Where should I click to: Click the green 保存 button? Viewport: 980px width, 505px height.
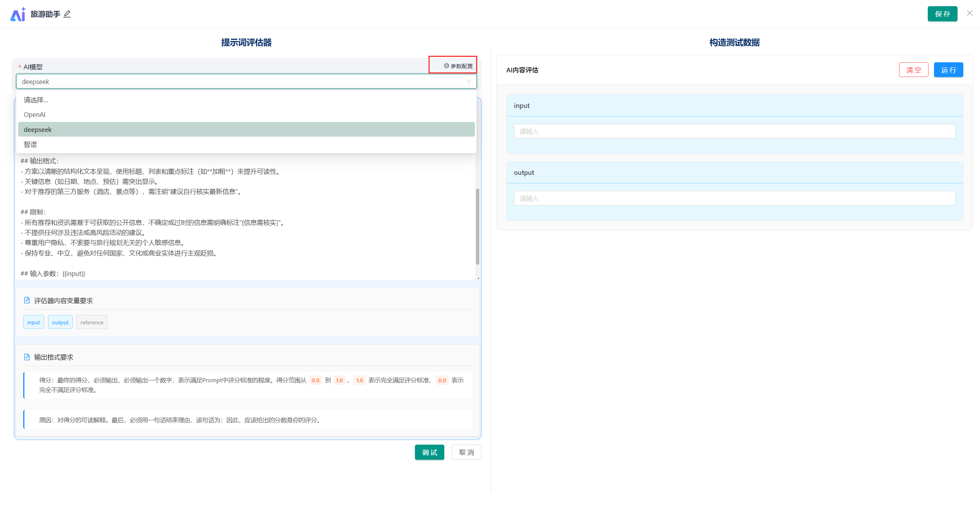click(942, 14)
